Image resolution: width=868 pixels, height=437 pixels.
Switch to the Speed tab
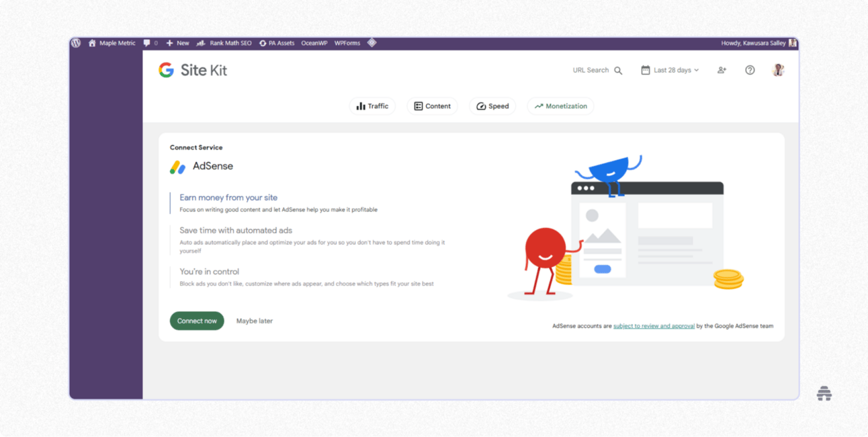tap(492, 106)
